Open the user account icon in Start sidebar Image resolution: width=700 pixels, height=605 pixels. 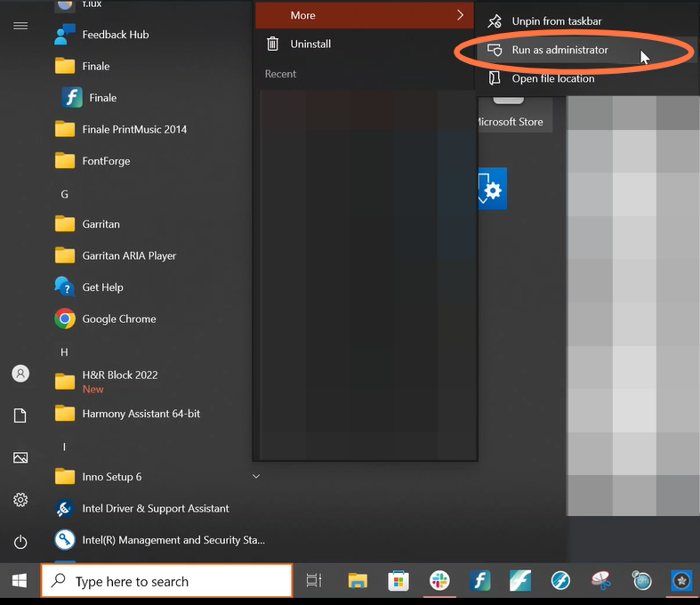(x=20, y=374)
